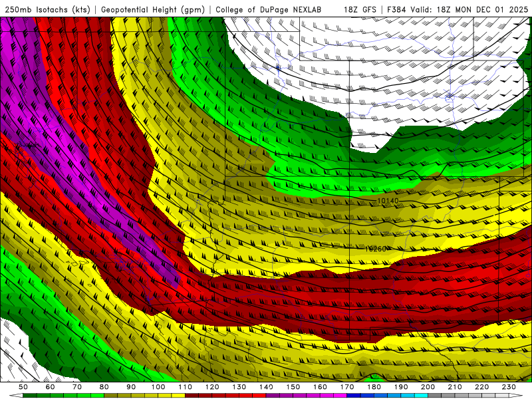Click the '10140' height contour label
Viewport: 532px width, 399px height.
pos(388,201)
